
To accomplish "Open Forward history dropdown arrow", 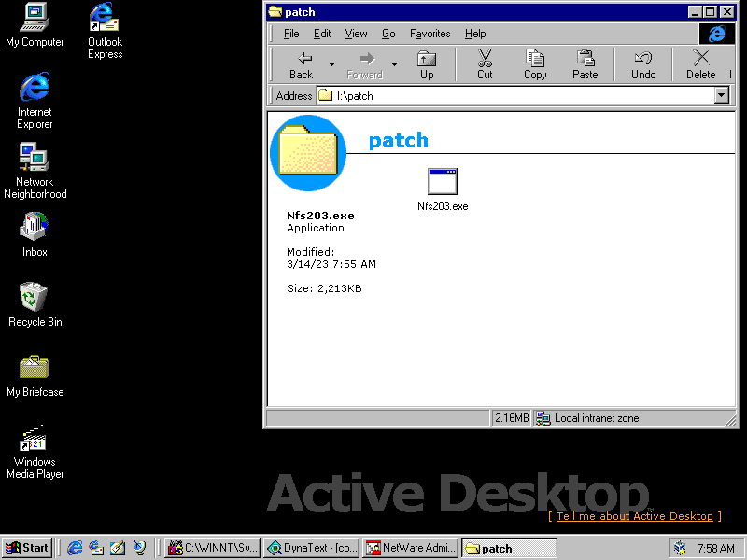I will coord(394,64).
